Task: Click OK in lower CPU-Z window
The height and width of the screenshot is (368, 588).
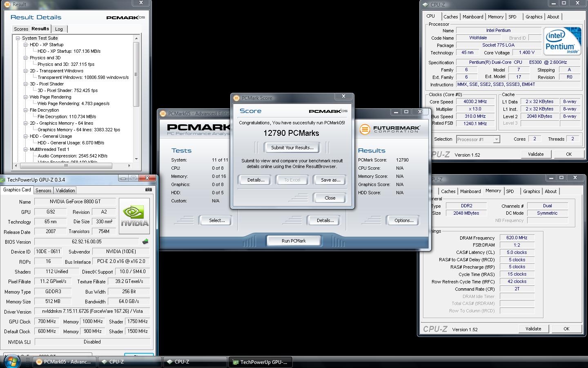Action: [566, 329]
